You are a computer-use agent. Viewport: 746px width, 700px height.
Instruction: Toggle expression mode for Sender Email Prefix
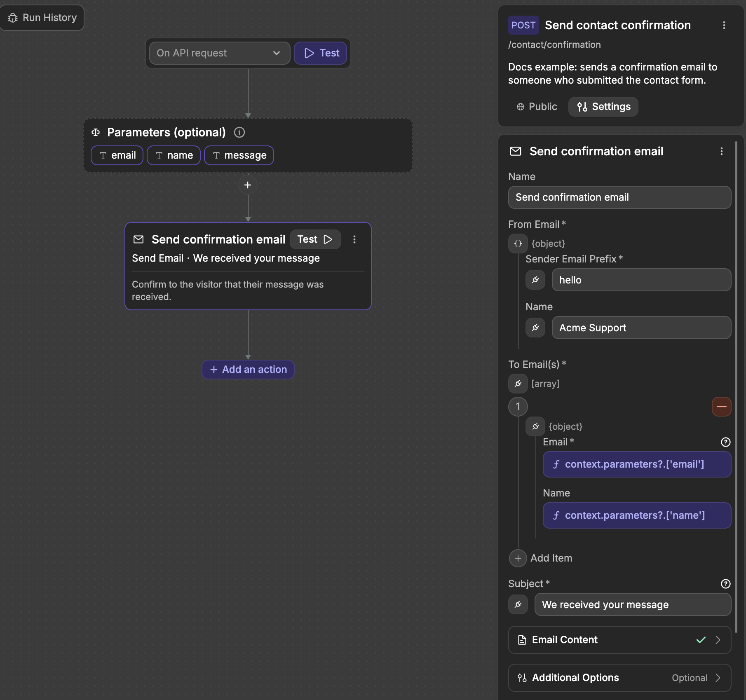(x=535, y=280)
